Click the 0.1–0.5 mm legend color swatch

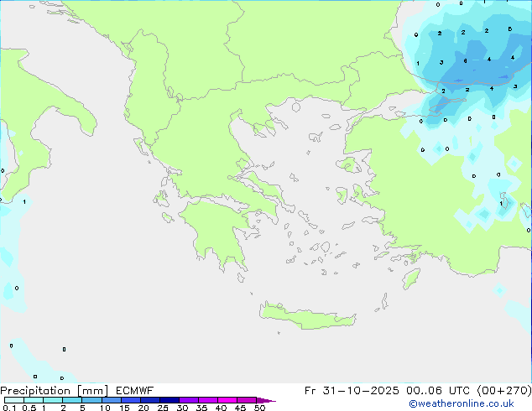tap(14, 400)
